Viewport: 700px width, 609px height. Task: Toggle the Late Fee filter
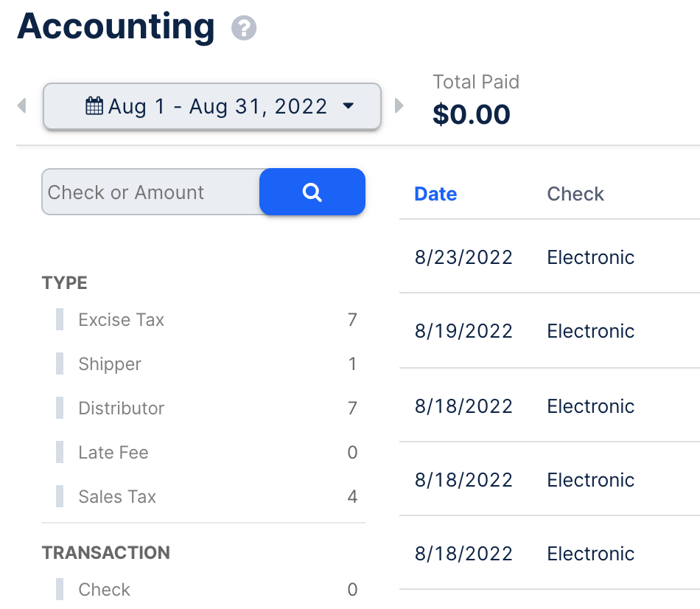(113, 453)
